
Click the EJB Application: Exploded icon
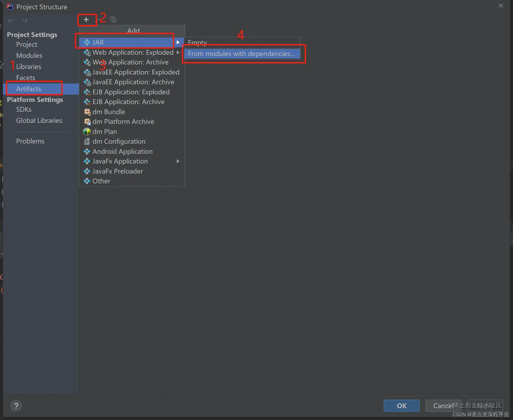87,92
